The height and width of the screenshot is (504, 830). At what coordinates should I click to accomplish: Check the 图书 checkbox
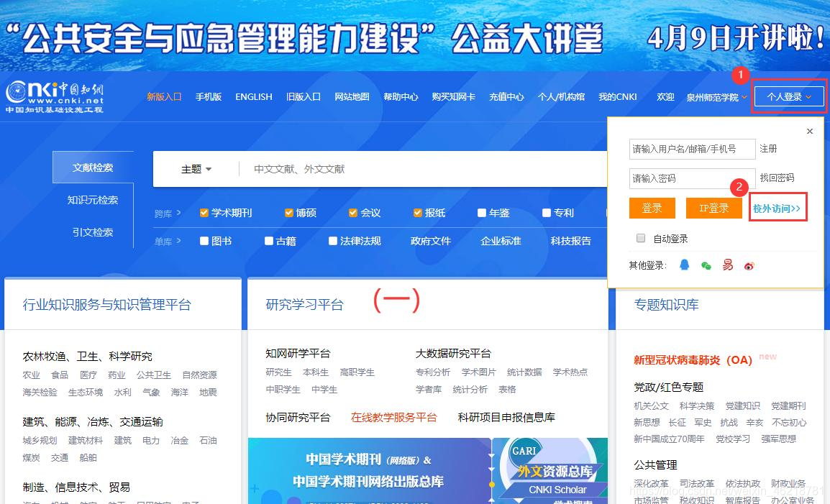point(204,241)
